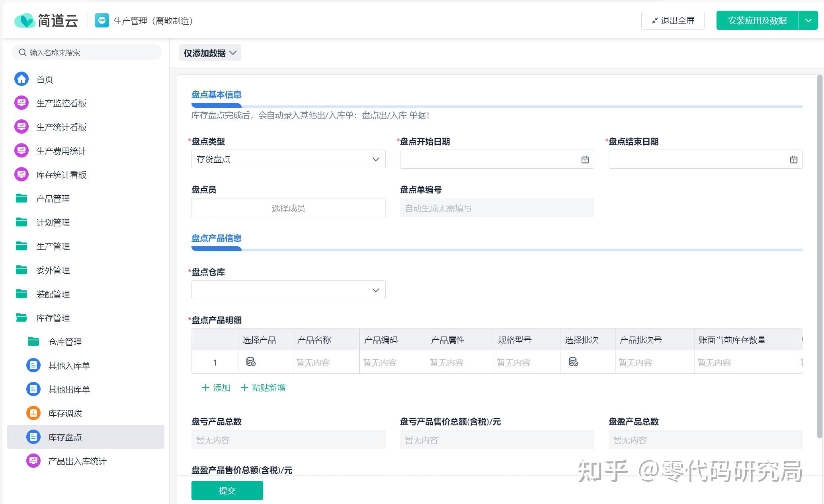Open the 仅添加数据 dropdown menu
The height and width of the screenshot is (504, 824).
210,52
